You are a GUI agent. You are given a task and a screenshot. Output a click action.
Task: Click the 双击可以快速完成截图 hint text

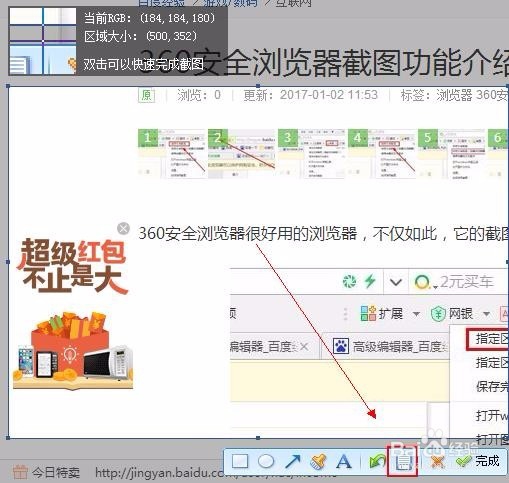click(143, 64)
